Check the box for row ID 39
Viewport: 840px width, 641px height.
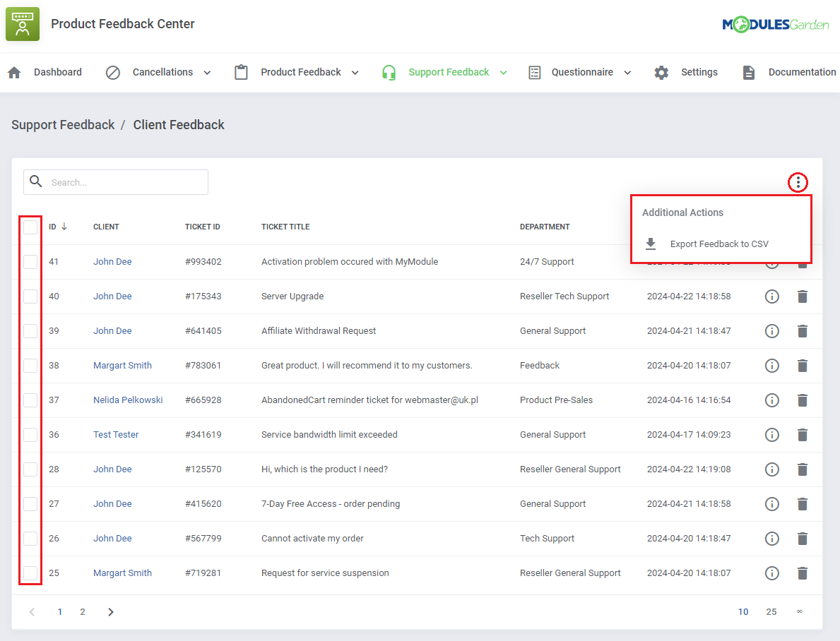click(x=30, y=331)
